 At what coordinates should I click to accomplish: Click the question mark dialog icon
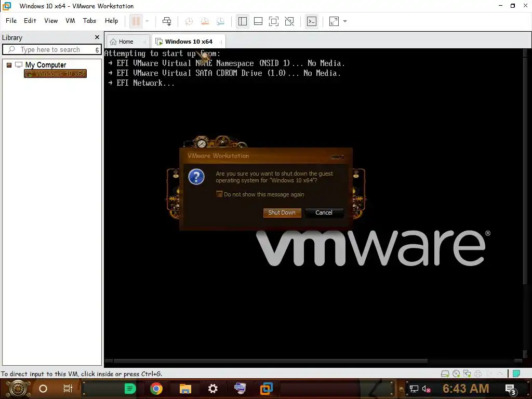tap(196, 177)
